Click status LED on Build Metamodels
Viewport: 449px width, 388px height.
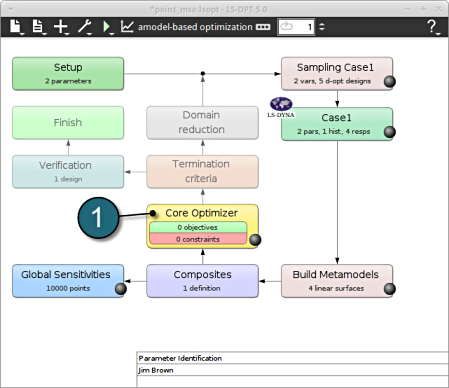point(389,289)
